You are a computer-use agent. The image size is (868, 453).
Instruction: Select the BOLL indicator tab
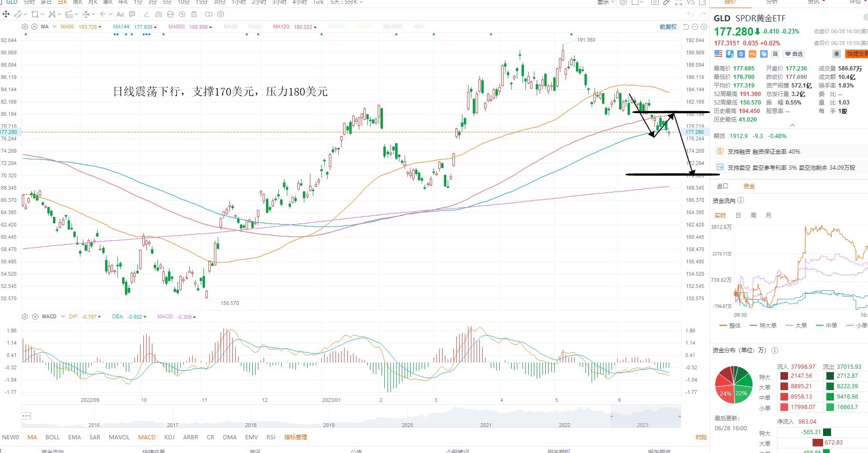[x=53, y=437]
